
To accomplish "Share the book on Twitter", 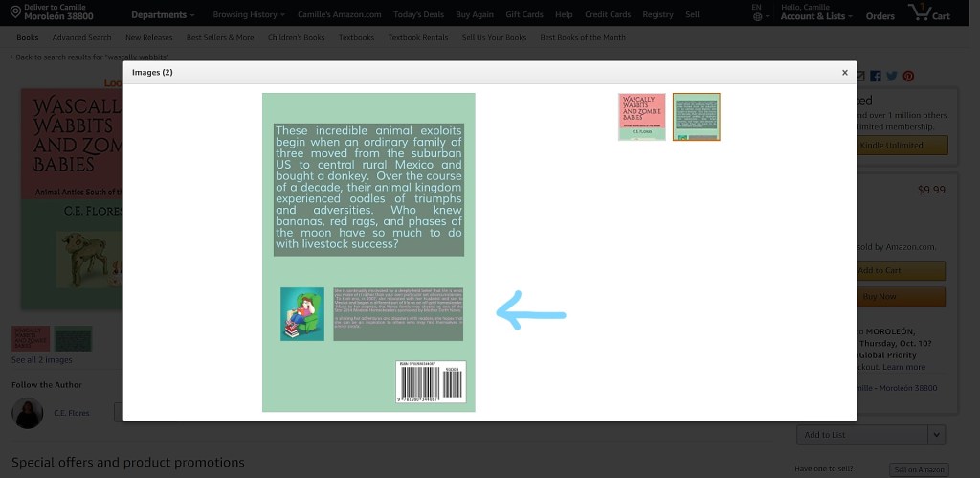I will [891, 77].
